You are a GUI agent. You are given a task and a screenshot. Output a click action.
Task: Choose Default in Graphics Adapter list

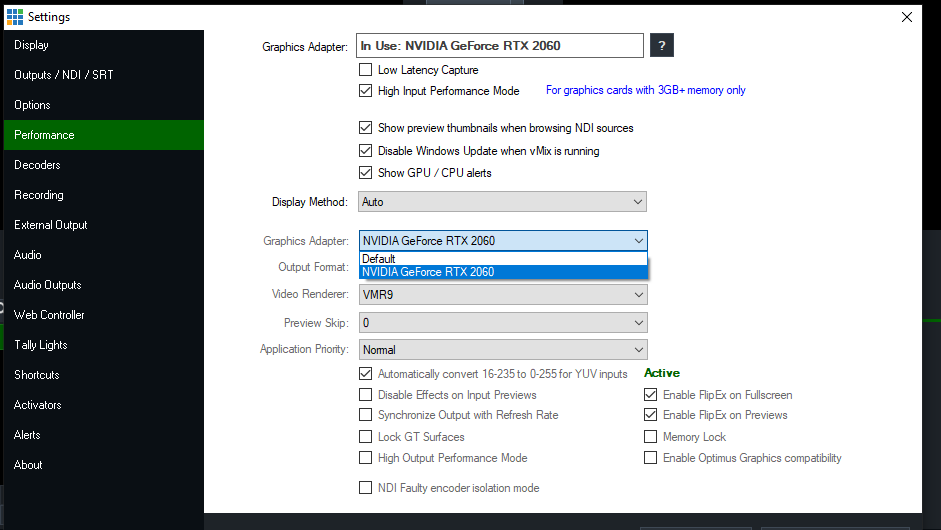tap(503, 259)
